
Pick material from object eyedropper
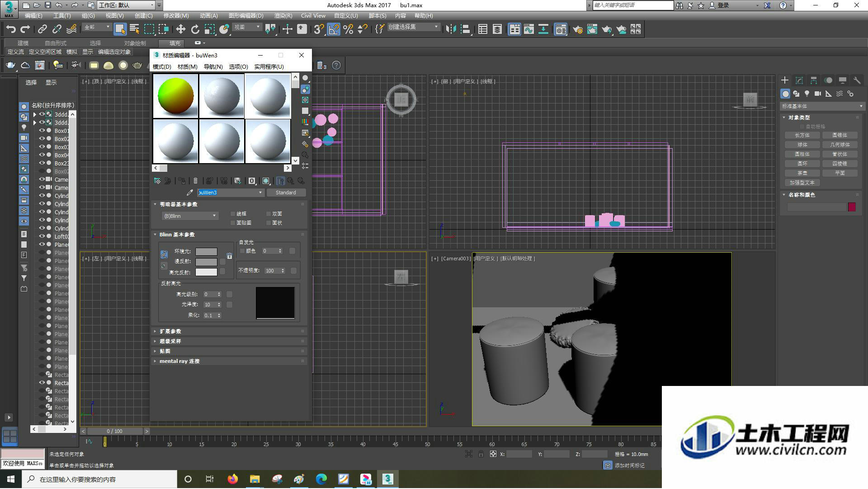(x=190, y=193)
